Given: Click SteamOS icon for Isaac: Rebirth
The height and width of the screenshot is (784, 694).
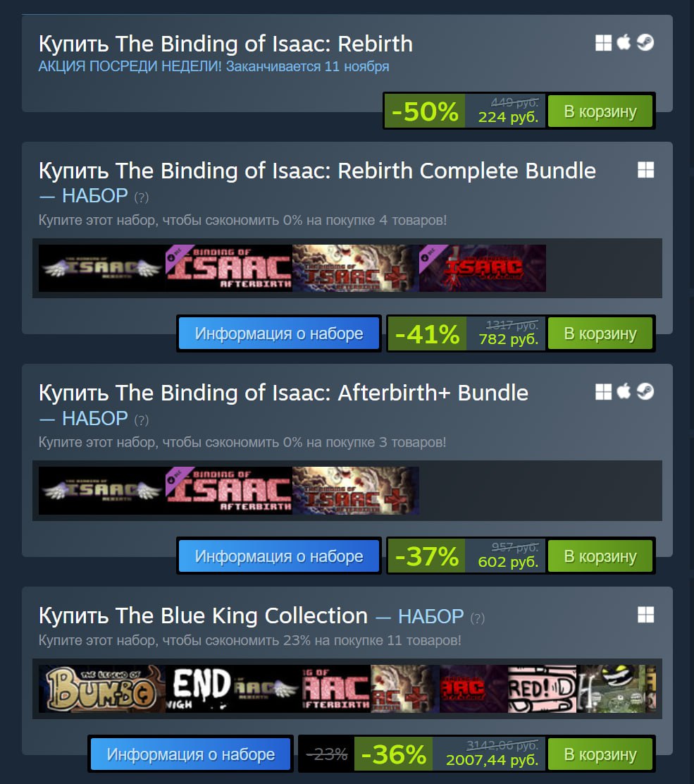Looking at the screenshot, I should tap(645, 42).
